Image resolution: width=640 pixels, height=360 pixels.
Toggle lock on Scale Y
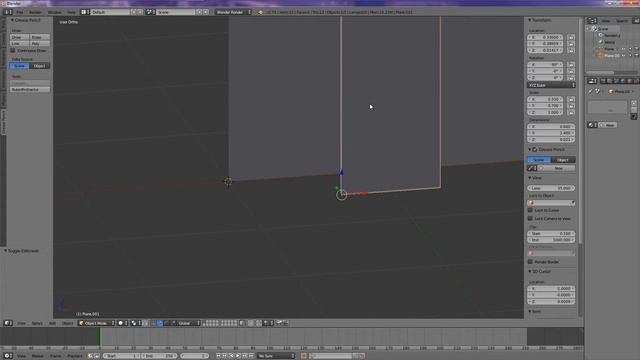[571, 106]
